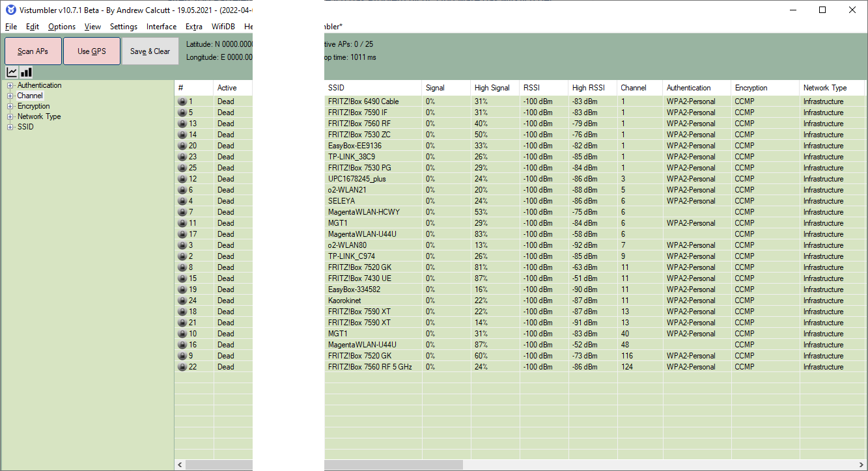Select the o2-WLAN21 SSID cell
Viewport: 868px width, 471px height.
pyautogui.click(x=373, y=190)
